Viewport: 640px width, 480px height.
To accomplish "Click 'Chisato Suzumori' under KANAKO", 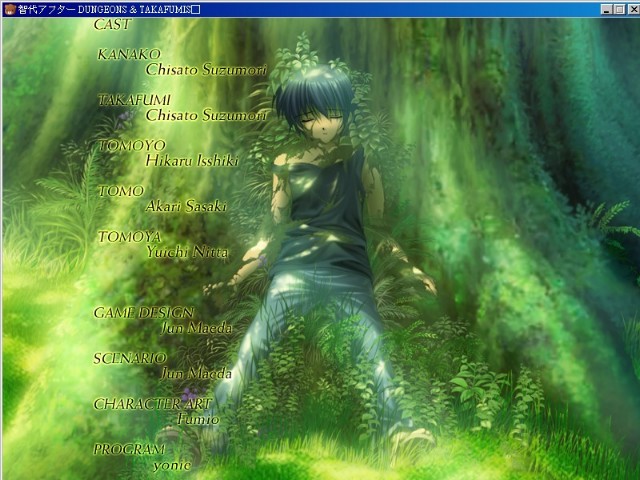I will 206,70.
